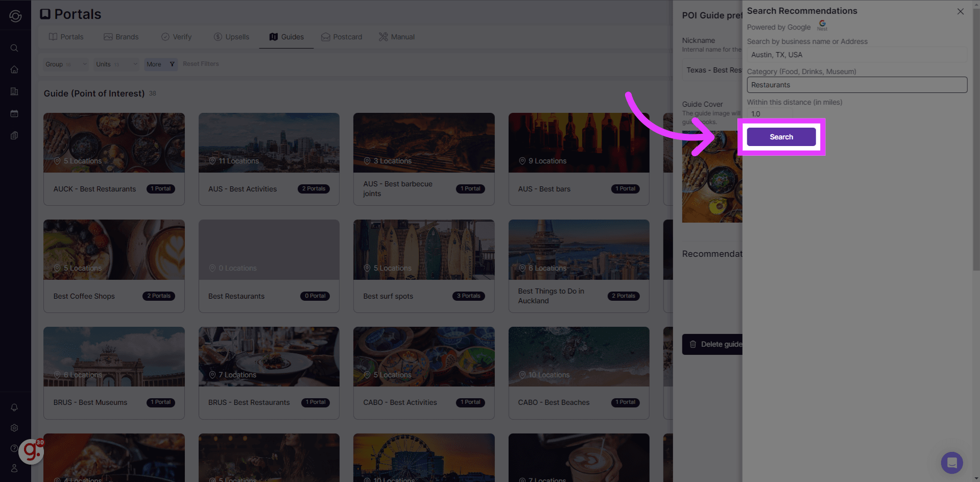
Task: Open the sidebar search magnifier icon
Action: [14, 48]
